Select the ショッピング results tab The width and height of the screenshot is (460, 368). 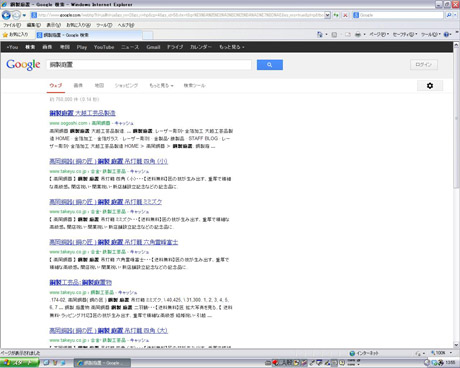(x=126, y=85)
